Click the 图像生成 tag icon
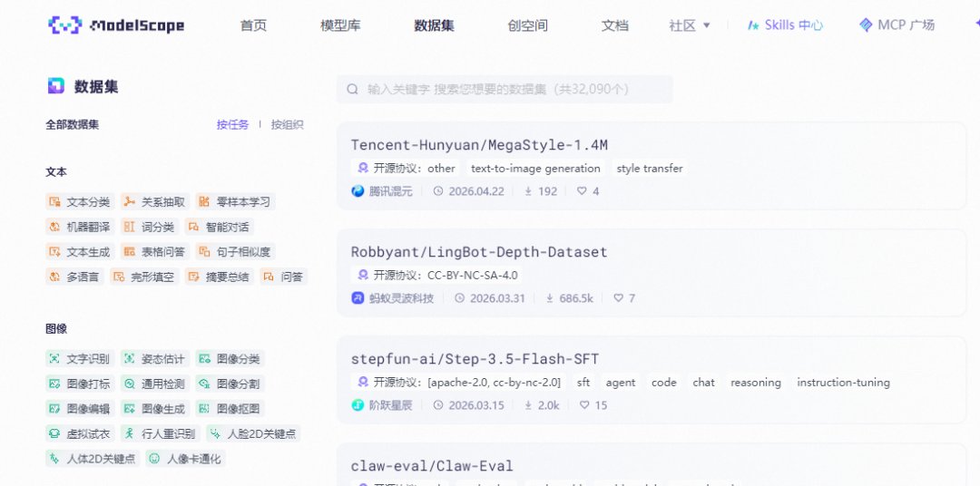Screen dimensions: 980x486 130,409
